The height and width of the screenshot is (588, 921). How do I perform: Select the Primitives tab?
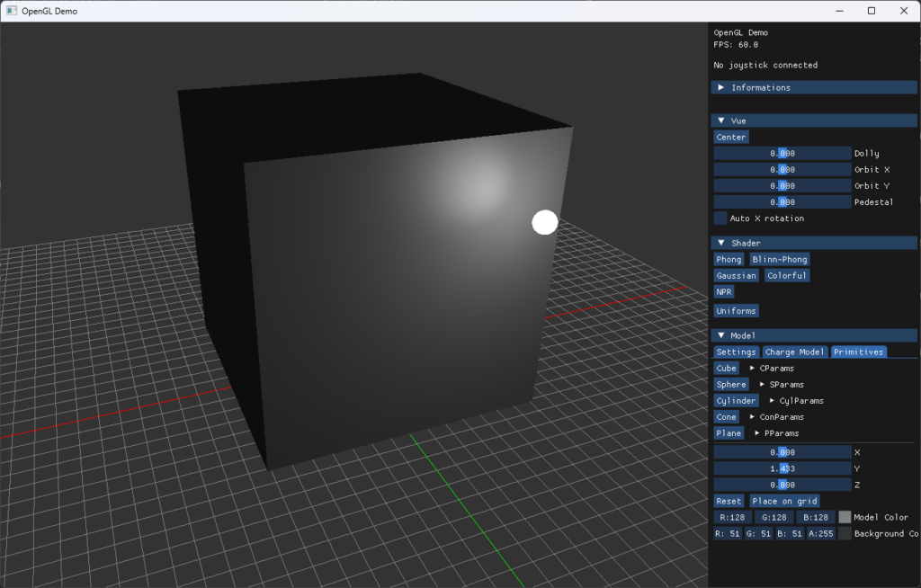[858, 352]
